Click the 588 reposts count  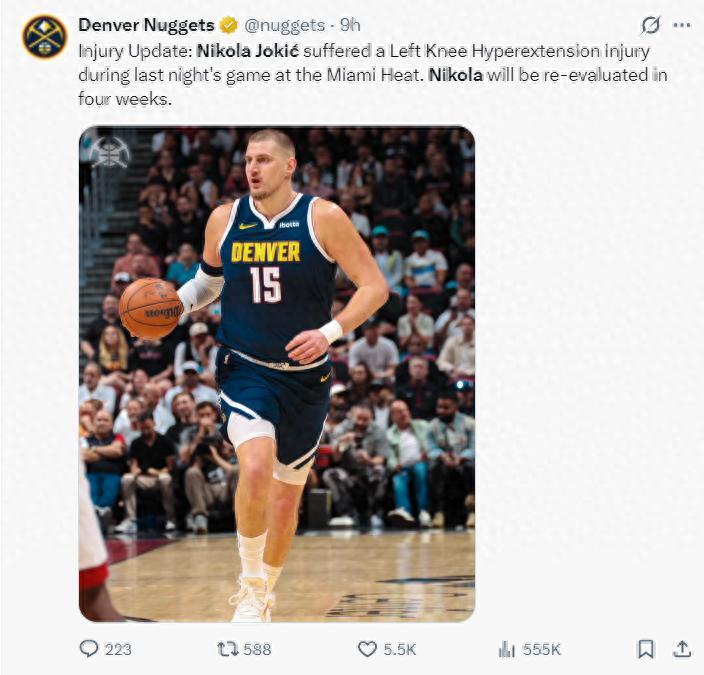point(257,649)
